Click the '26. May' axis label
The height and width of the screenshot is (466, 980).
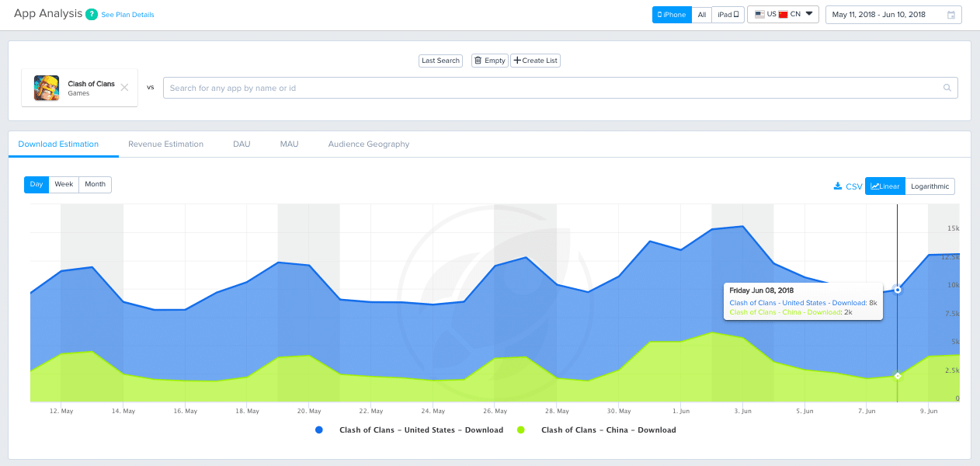point(495,411)
